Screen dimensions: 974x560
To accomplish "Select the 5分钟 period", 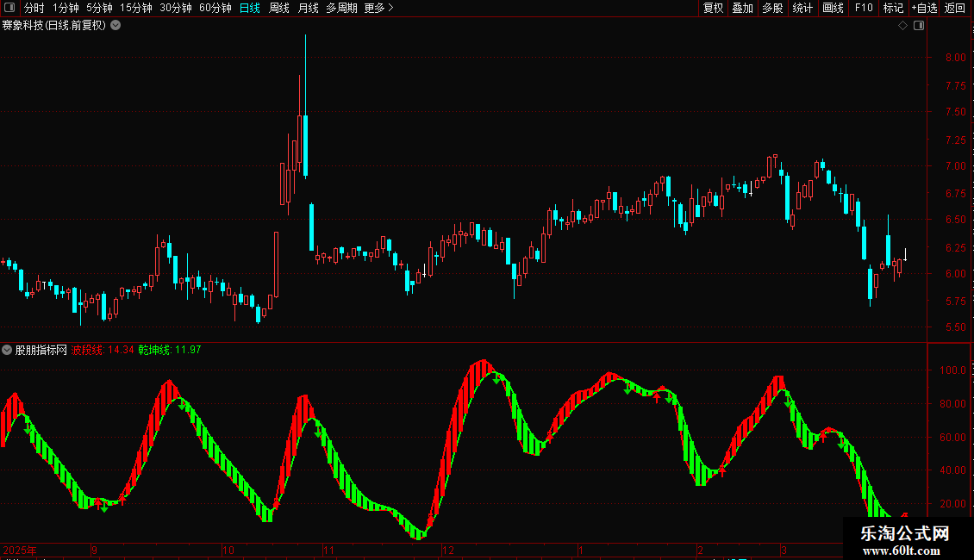I will pyautogui.click(x=99, y=8).
